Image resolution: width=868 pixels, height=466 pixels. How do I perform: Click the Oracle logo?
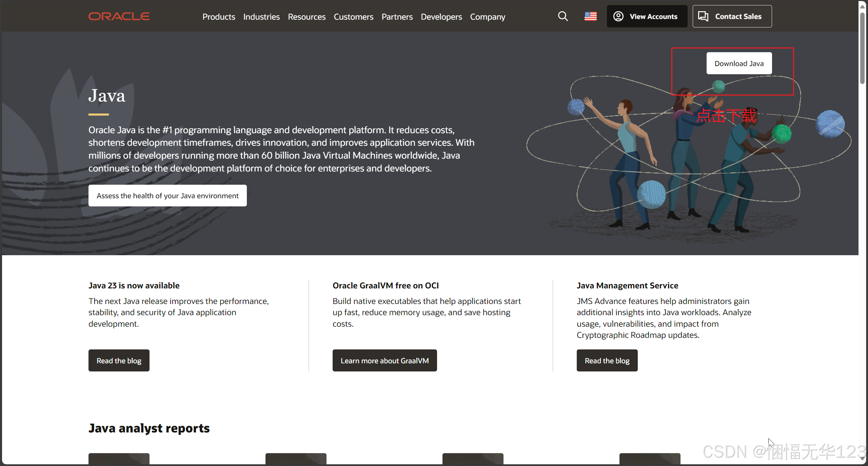tap(119, 16)
